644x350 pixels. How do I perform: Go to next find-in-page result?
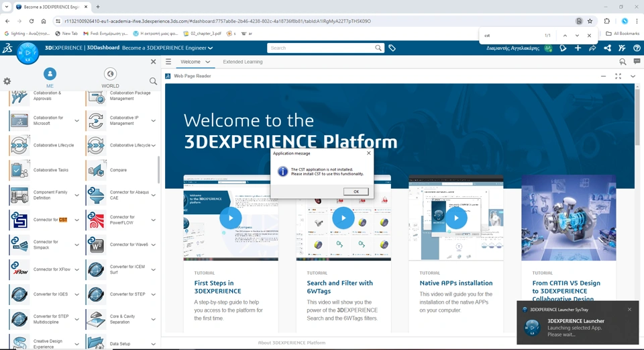(x=577, y=36)
